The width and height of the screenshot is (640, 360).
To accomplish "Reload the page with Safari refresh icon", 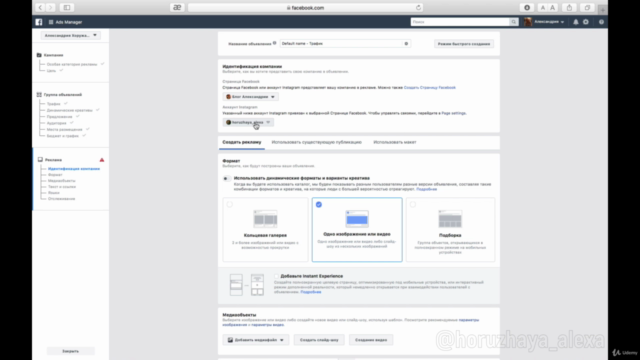I will [418, 7].
